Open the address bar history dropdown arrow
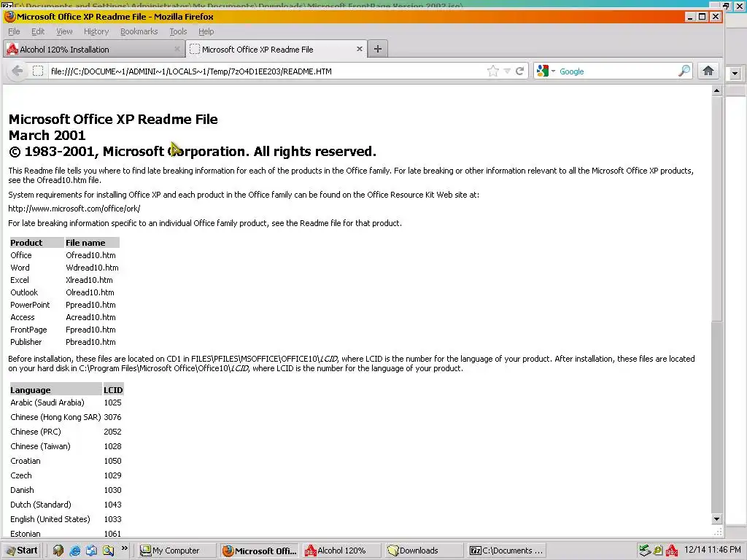 tap(507, 71)
